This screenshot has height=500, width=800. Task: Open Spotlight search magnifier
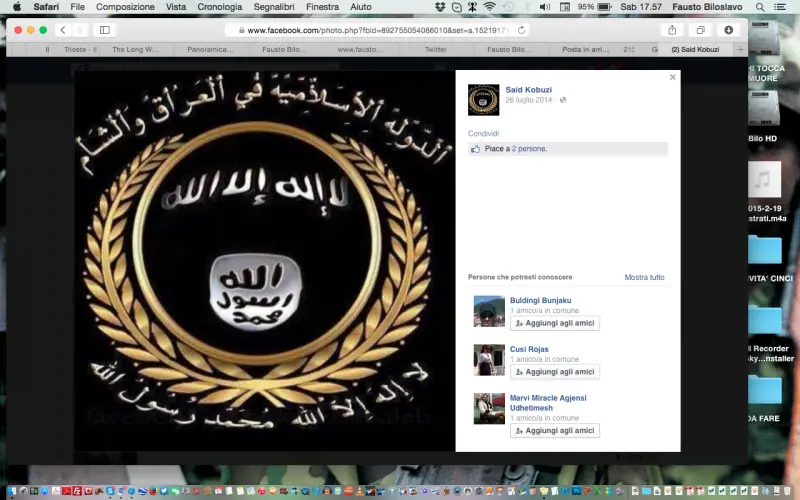(x=760, y=7)
